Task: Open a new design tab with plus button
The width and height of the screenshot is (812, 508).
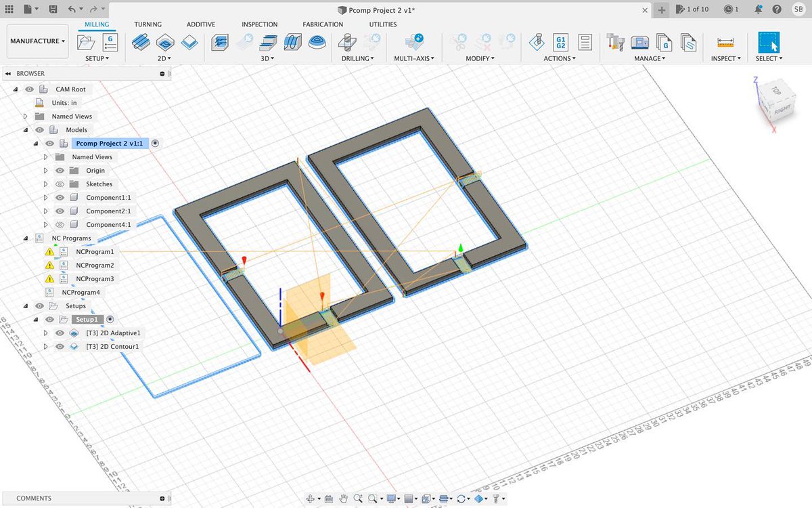Action: click(x=661, y=9)
